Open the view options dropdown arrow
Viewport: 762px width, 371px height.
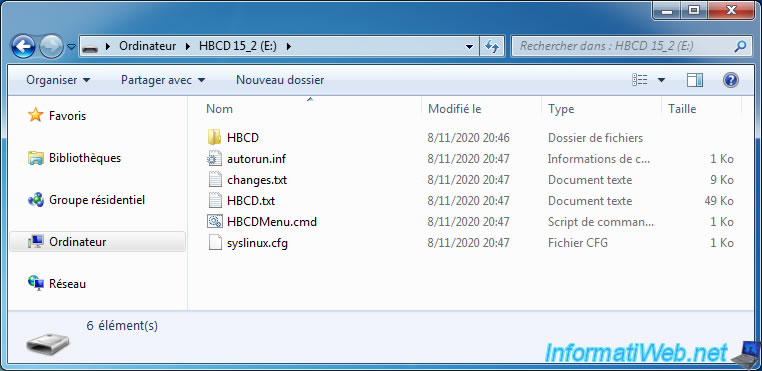tap(661, 80)
